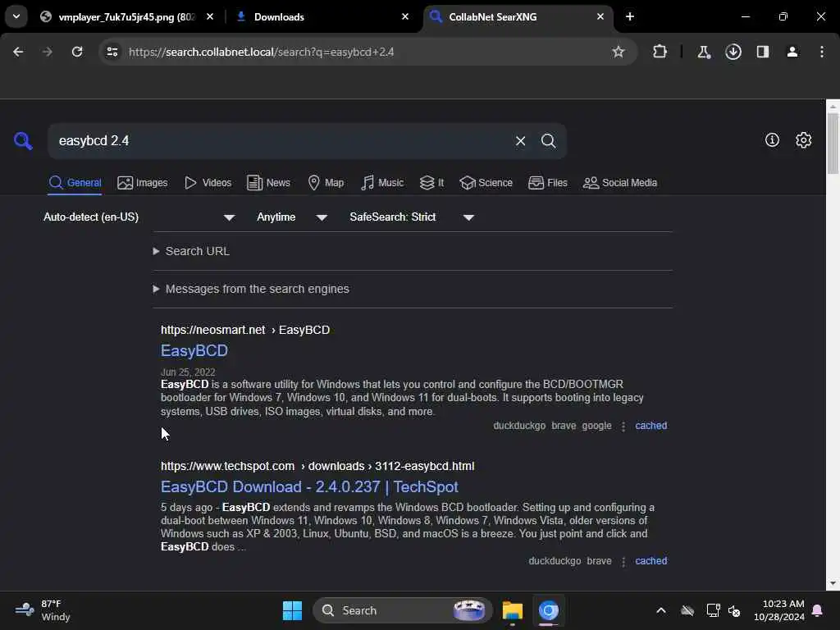Viewport: 840px width, 630px height.
Task: Click the google engine label on EasyBCD result
Action: click(596, 426)
